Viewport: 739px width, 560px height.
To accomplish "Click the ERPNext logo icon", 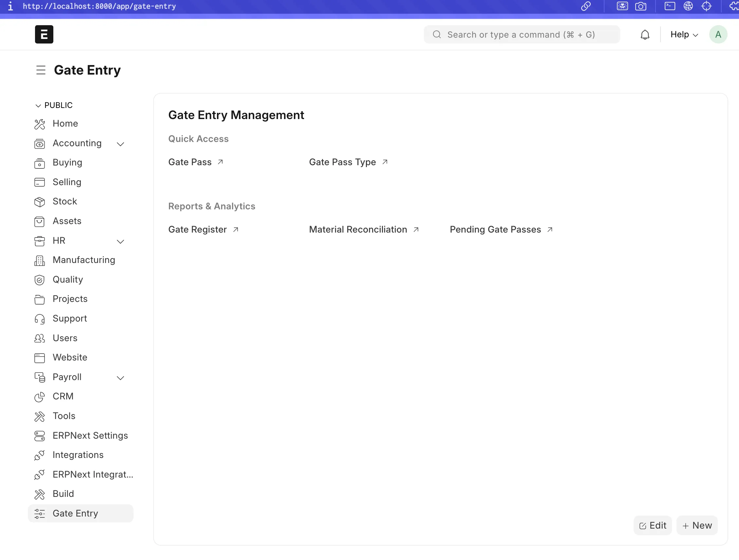I will (44, 34).
